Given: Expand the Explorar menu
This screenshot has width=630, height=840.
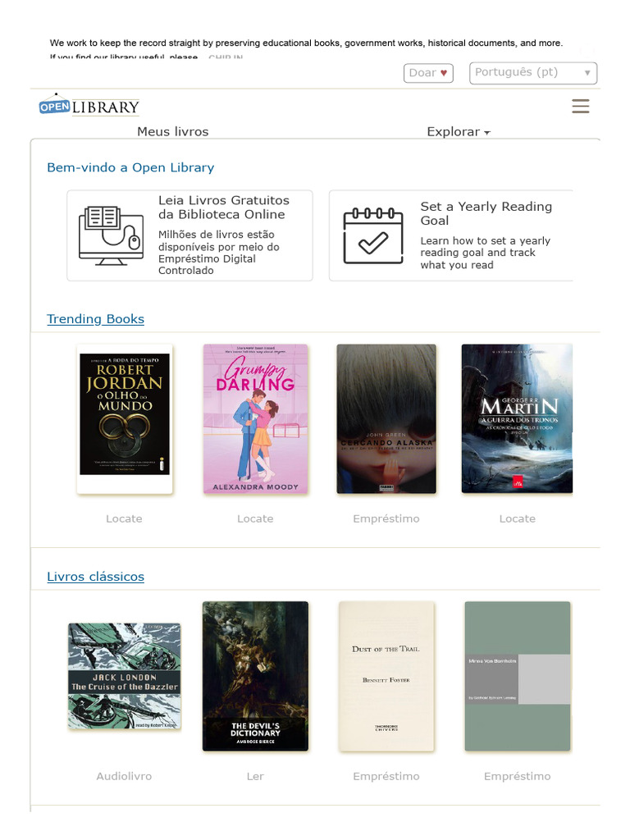Looking at the screenshot, I should click(458, 132).
